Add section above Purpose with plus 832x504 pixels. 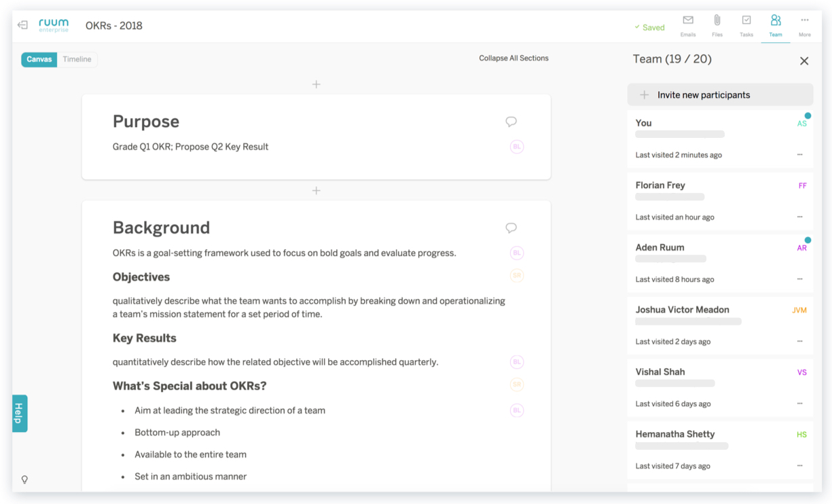click(x=316, y=84)
